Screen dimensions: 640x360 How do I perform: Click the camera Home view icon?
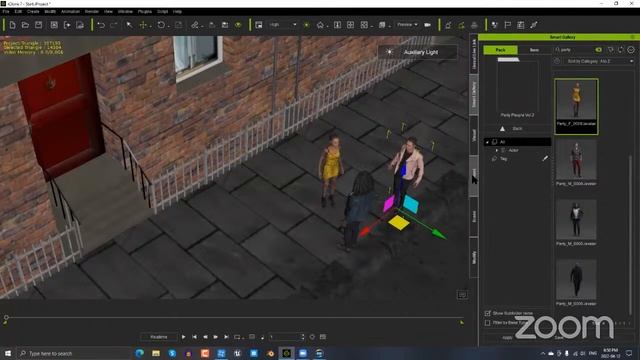click(320, 25)
